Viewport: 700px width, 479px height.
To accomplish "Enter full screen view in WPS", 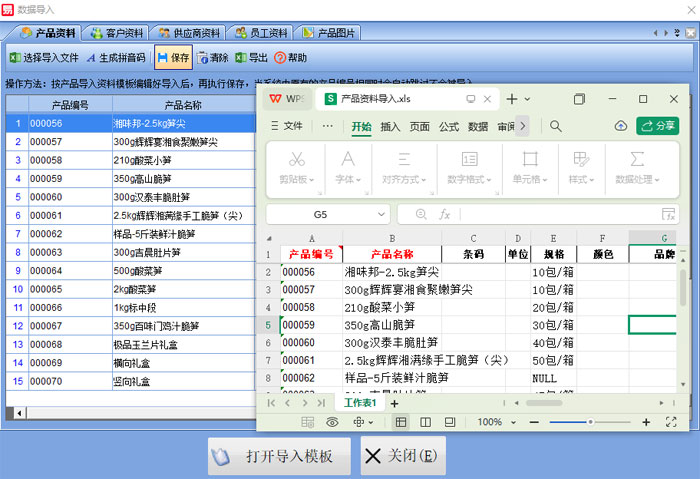I will (x=671, y=423).
